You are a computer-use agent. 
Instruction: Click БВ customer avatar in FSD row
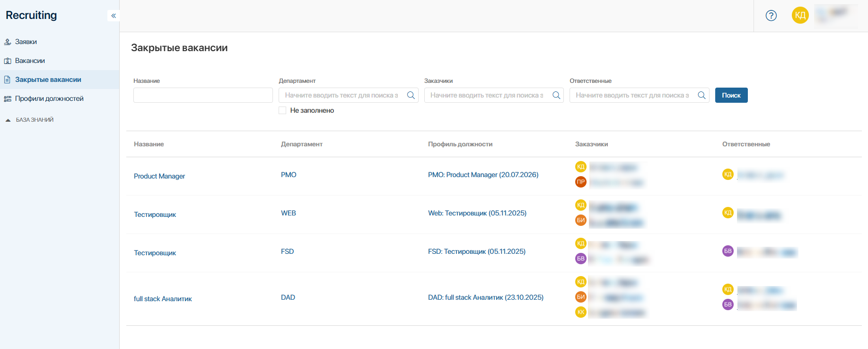581,259
